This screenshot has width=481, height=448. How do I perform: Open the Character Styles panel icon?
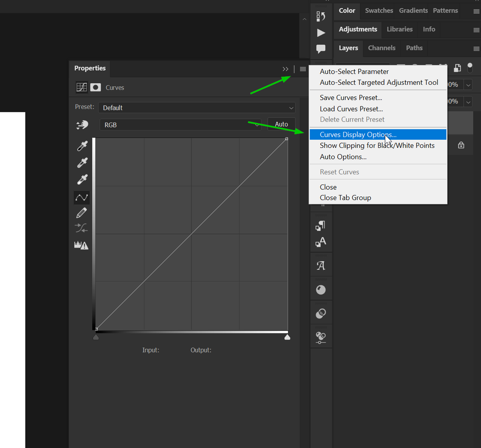coord(321,242)
